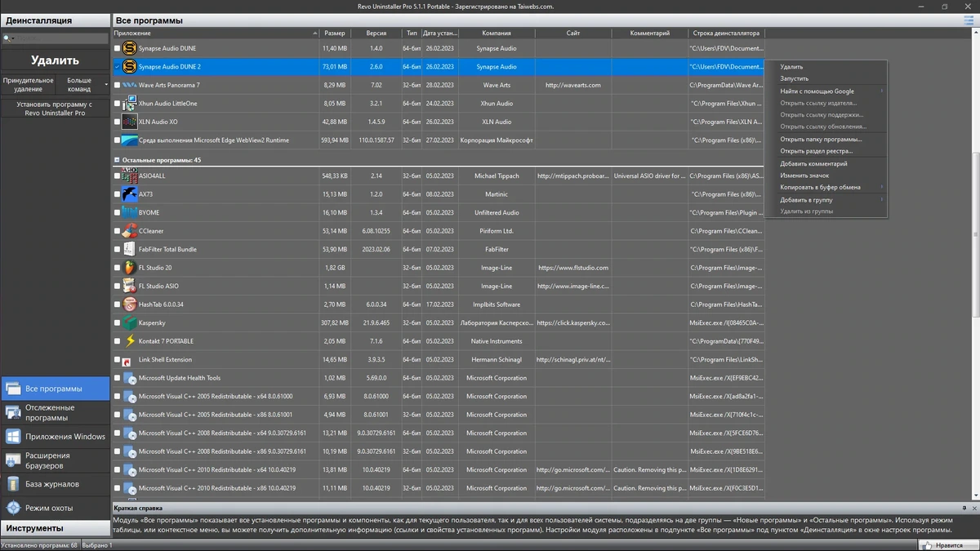Click the Edge WebView2 Runtime icon
Screen dimensions: 980x551
click(x=129, y=140)
